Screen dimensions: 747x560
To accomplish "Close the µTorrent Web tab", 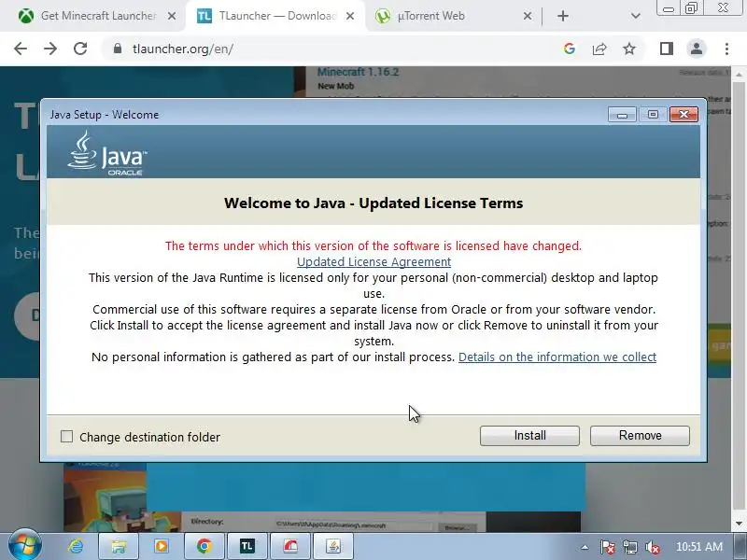I will click(x=528, y=16).
